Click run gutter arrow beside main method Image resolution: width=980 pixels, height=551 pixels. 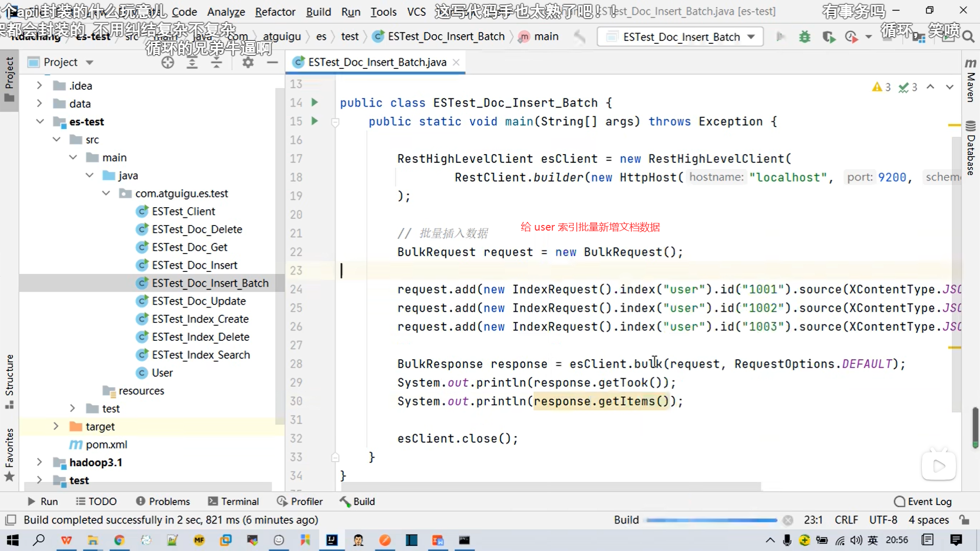314,121
